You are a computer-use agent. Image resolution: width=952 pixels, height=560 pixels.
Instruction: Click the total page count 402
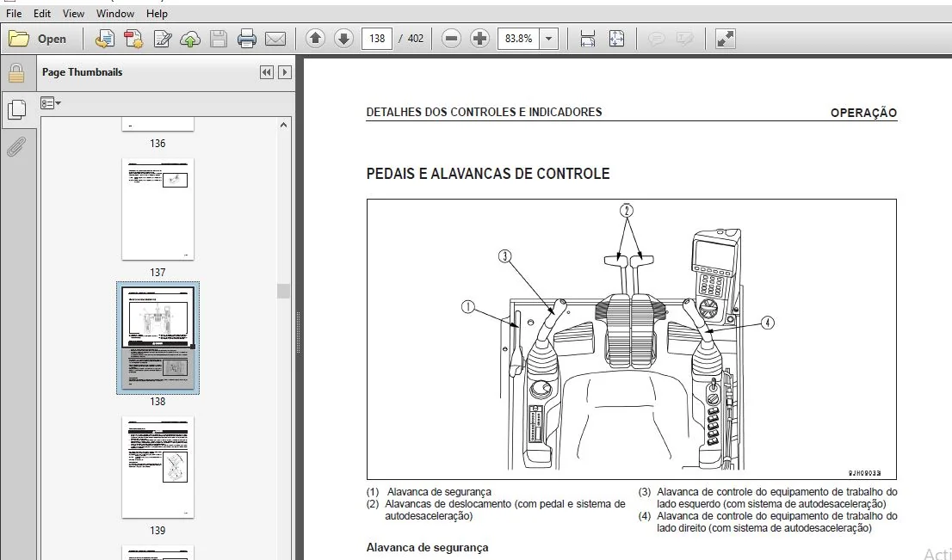(415, 39)
